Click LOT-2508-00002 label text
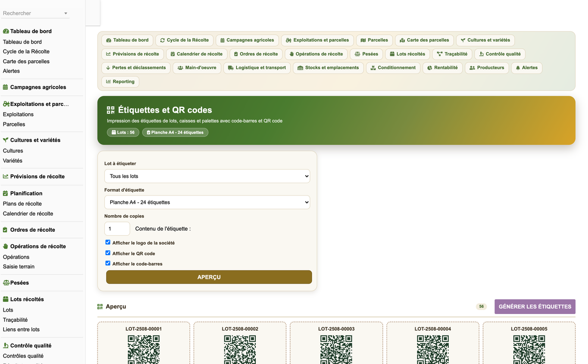The height and width of the screenshot is (364, 588). [x=240, y=329]
